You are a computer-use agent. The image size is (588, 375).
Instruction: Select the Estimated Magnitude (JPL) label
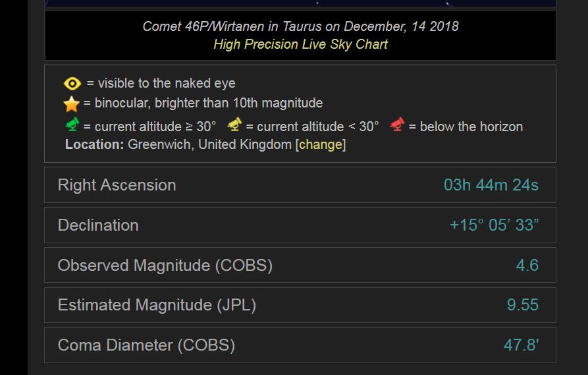[x=157, y=305]
